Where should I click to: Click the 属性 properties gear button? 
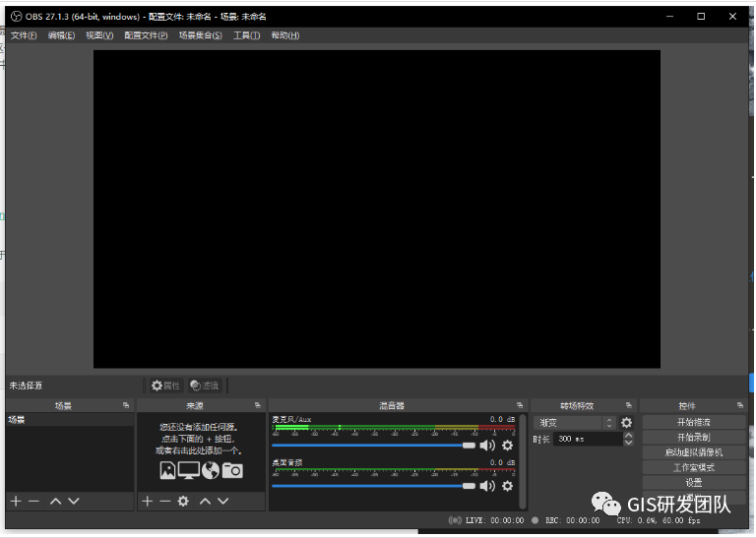point(165,386)
